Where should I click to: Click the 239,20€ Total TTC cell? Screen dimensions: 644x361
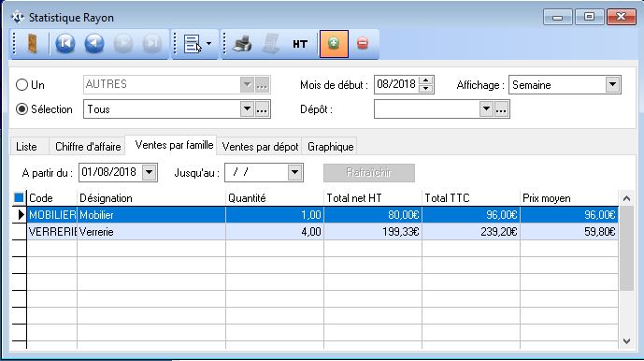click(471, 232)
